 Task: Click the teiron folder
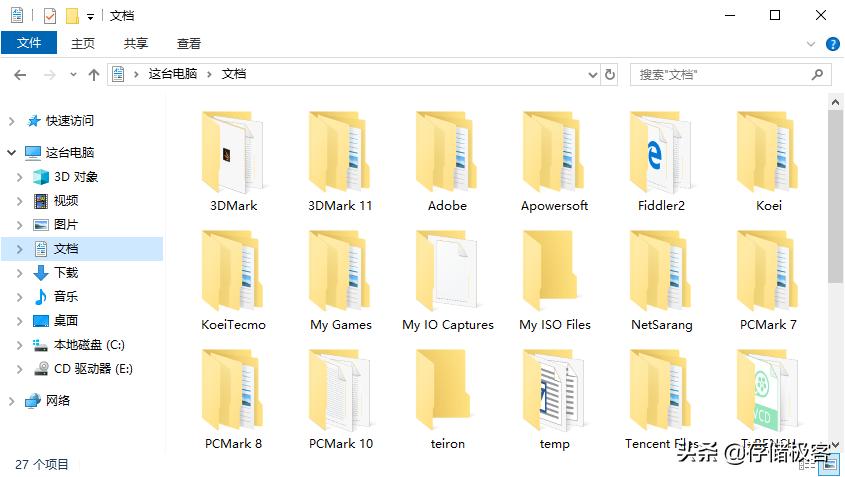pyautogui.click(x=447, y=400)
